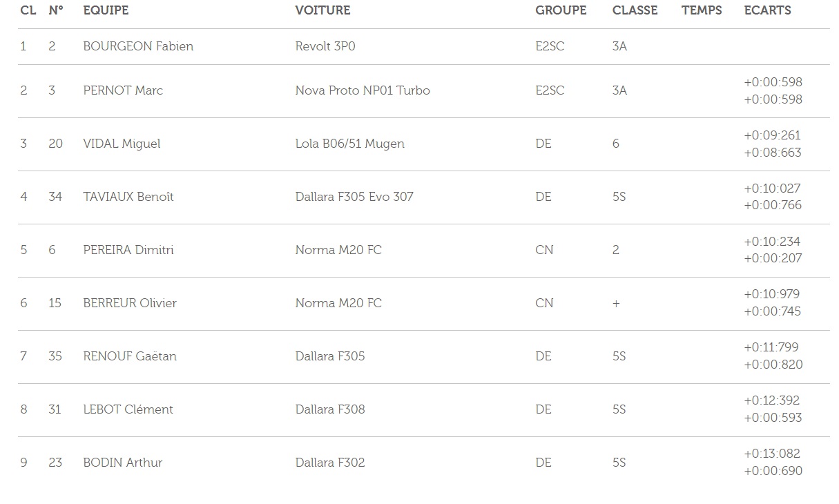Click the CLASSE column header
Screen dimensions: 839x504
[x=635, y=10]
